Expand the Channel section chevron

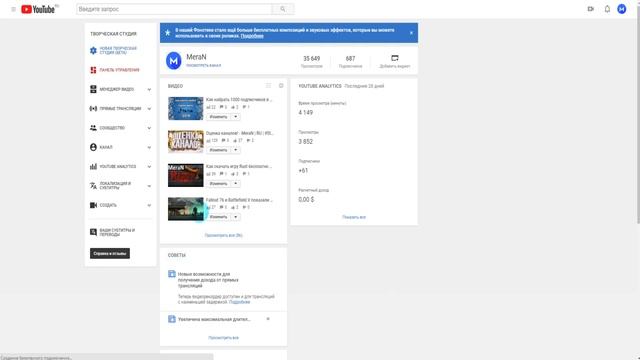point(149,147)
